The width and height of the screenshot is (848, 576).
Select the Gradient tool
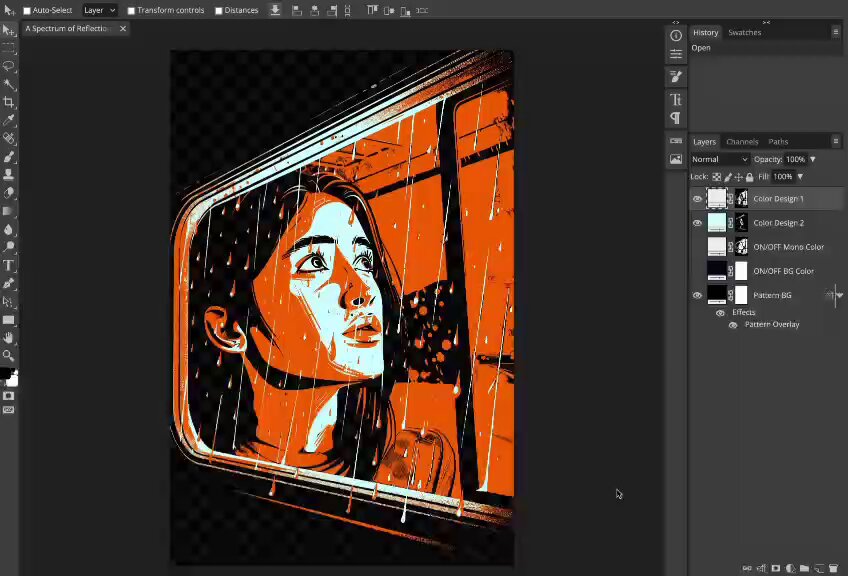[x=9, y=211]
